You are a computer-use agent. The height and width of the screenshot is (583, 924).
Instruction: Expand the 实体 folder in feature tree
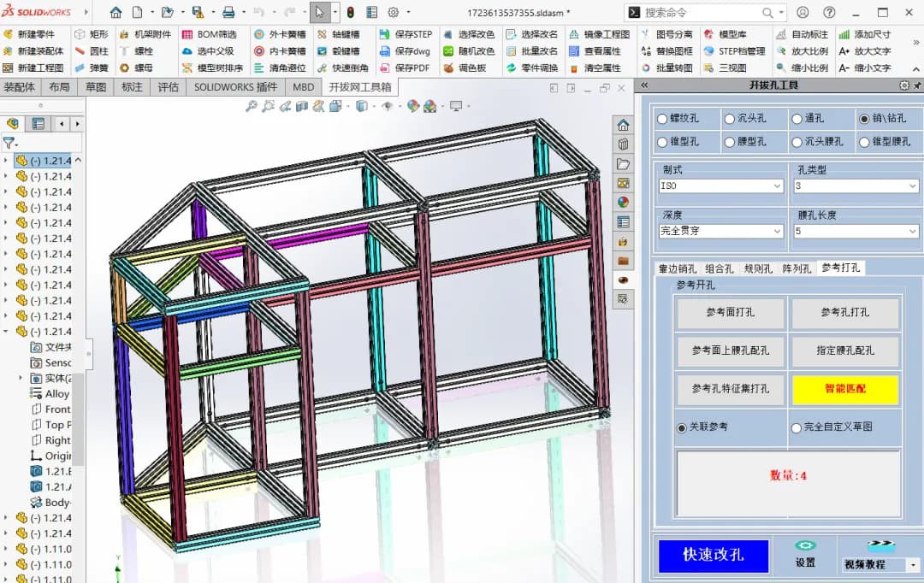coord(21,378)
